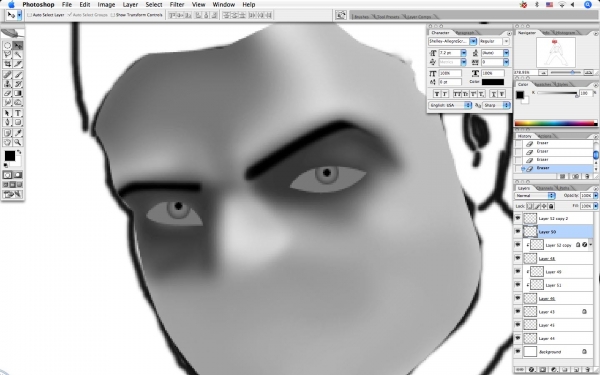The image size is (600, 375).
Task: Choose the Crop tool
Action: click(x=8, y=64)
